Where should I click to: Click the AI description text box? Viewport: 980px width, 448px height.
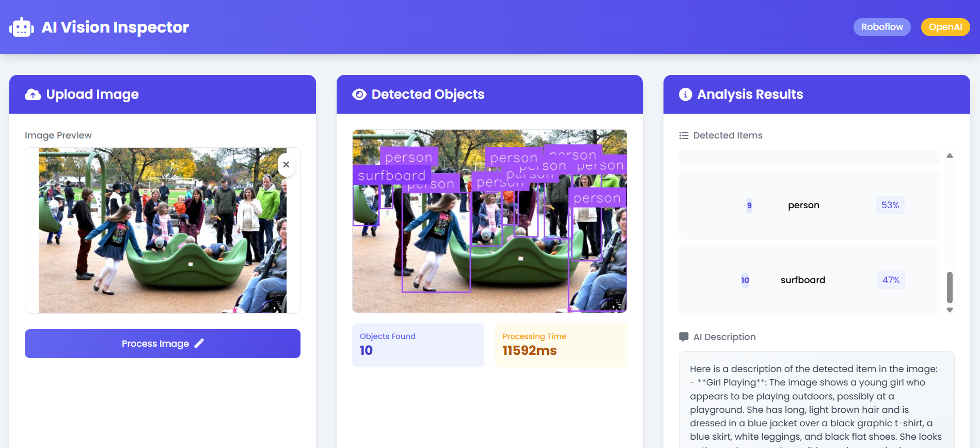pos(817,400)
